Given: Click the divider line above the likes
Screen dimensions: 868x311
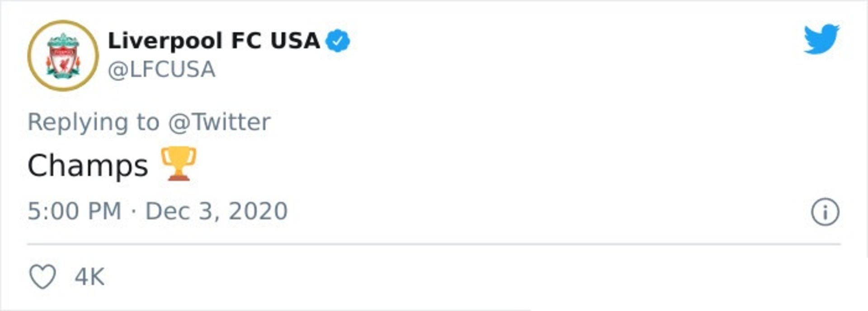Looking at the screenshot, I should tap(434, 244).
